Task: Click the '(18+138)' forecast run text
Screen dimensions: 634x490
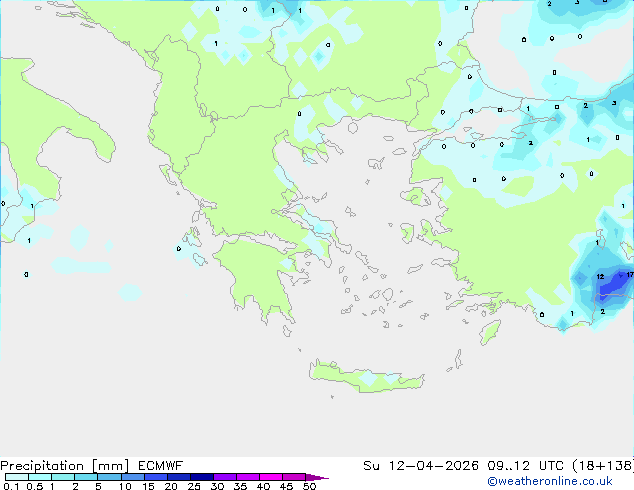Action: coord(603,466)
